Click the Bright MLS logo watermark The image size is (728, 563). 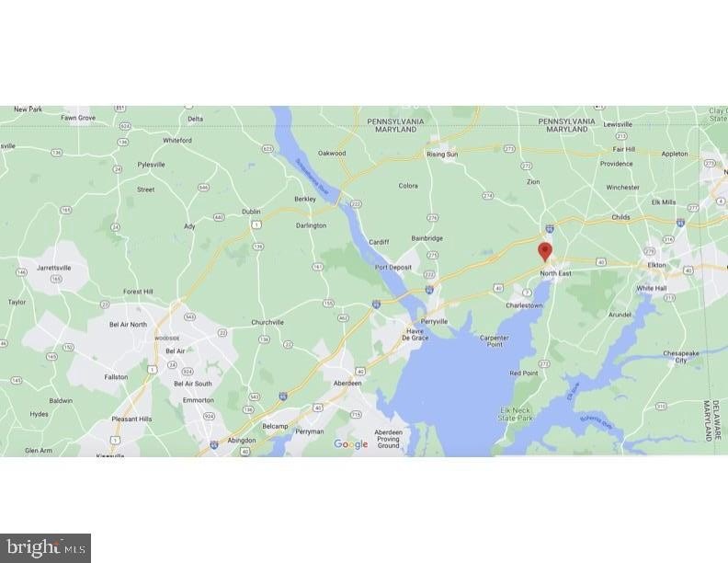coord(45,548)
